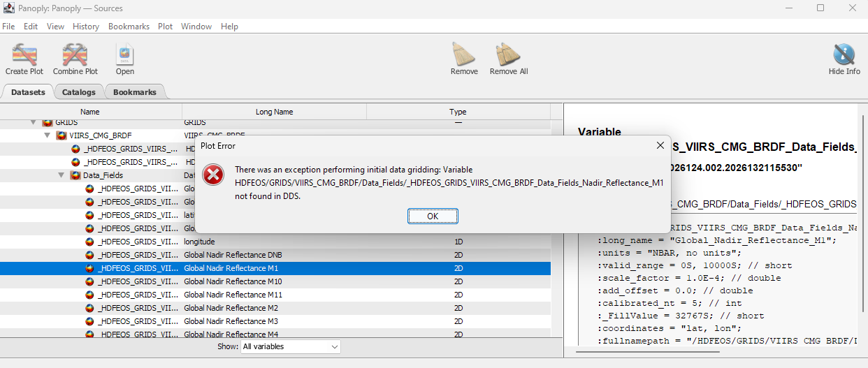Switch to the Bookmarks tab
This screenshot has height=368, width=868.
[x=135, y=92]
